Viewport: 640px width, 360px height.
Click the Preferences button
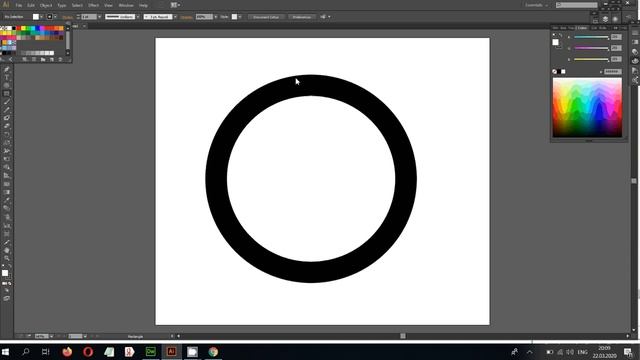[302, 17]
